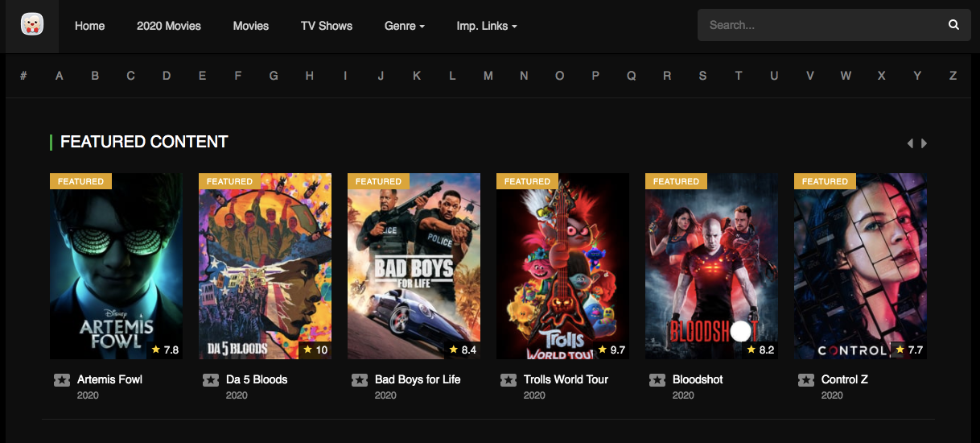The image size is (980, 443).
Task: Expand the Imp. Links dropdown
Action: coord(487,26)
